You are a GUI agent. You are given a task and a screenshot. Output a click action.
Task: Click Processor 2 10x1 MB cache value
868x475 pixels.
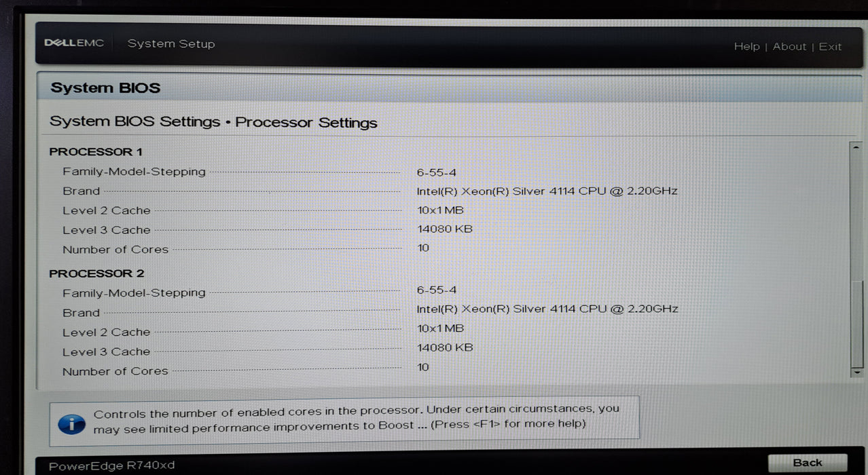coord(440,328)
